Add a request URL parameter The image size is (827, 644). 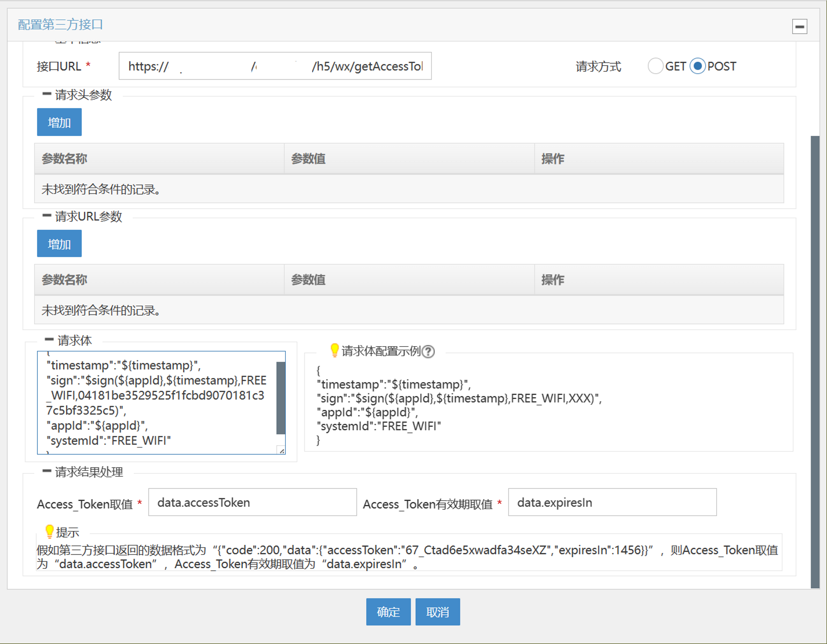point(59,244)
